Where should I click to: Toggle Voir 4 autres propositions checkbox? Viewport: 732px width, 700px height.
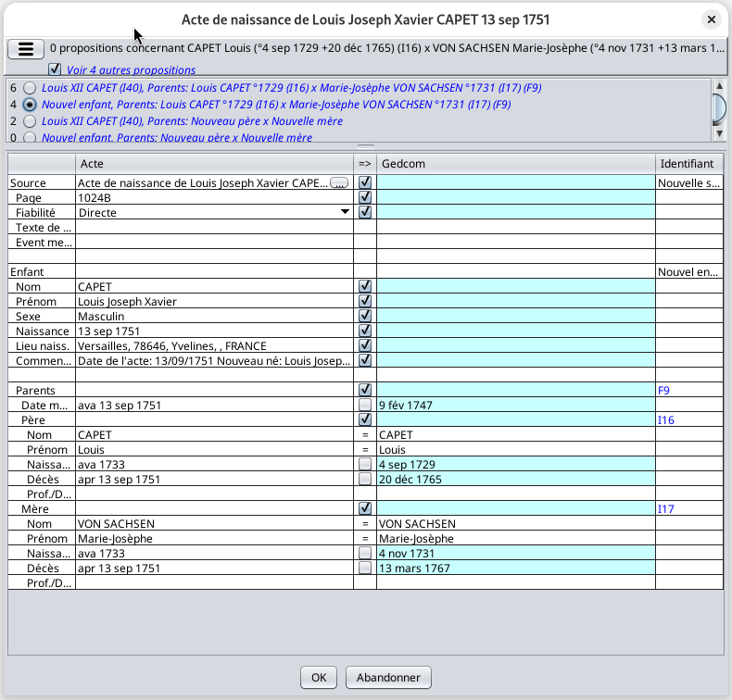point(55,69)
